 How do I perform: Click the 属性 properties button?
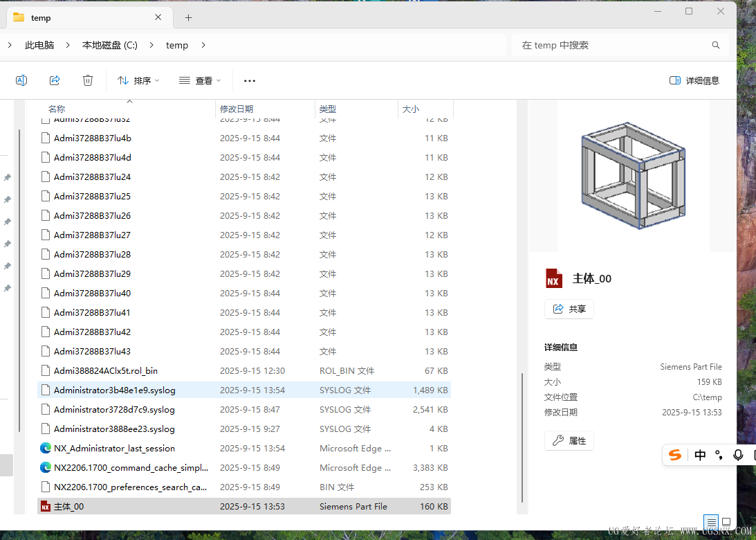569,440
